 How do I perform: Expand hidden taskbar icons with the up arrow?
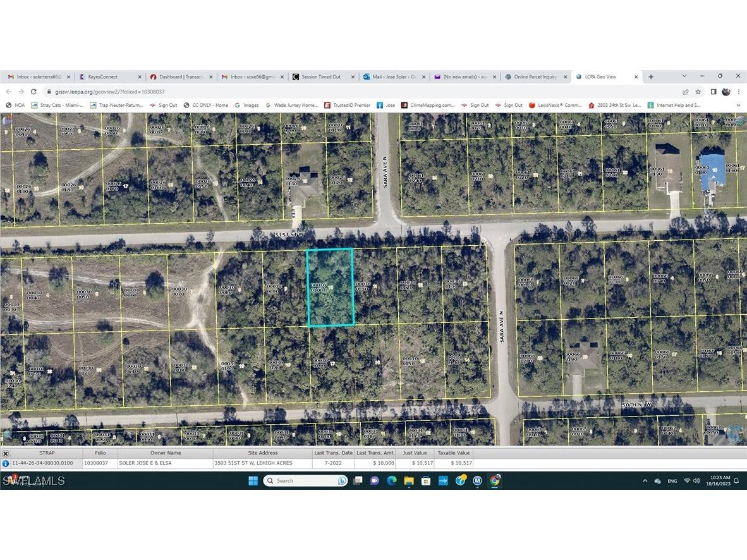646,480
